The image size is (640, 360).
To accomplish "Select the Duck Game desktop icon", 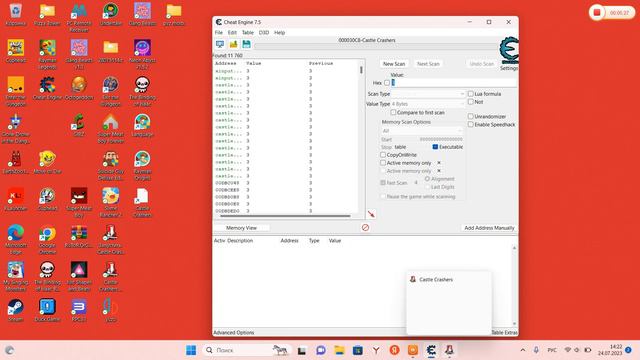I will (47, 310).
